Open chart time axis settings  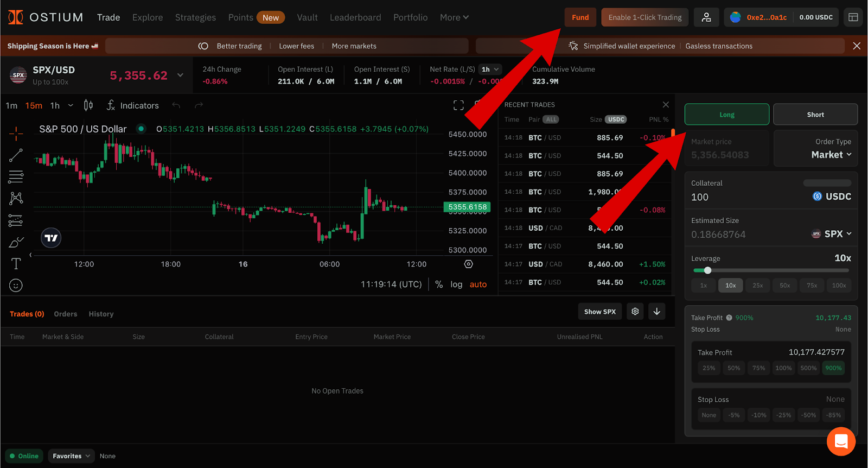coord(469,264)
